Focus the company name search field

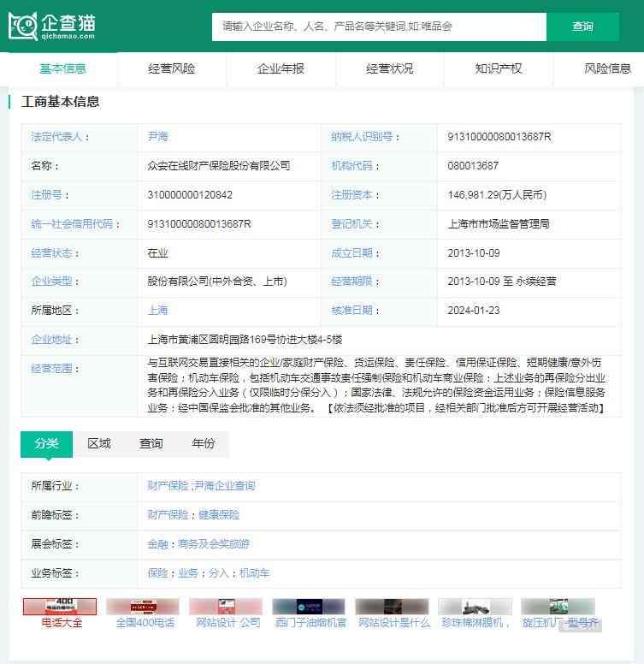[378, 27]
